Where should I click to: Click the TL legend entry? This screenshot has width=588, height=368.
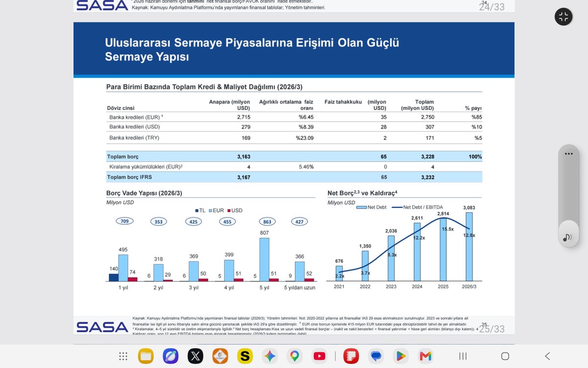(x=199, y=210)
